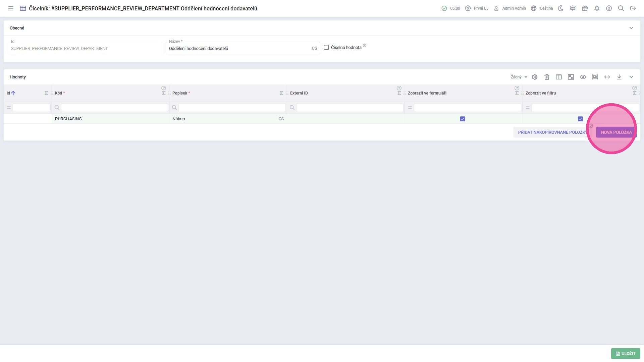Save the record with Uložit button
Image resolution: width=644 pixels, height=362 pixels.
626,353
